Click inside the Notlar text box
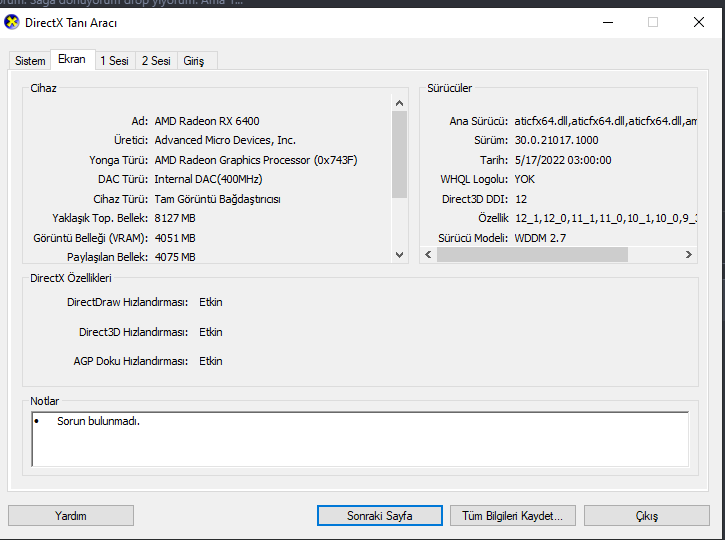 [360, 439]
